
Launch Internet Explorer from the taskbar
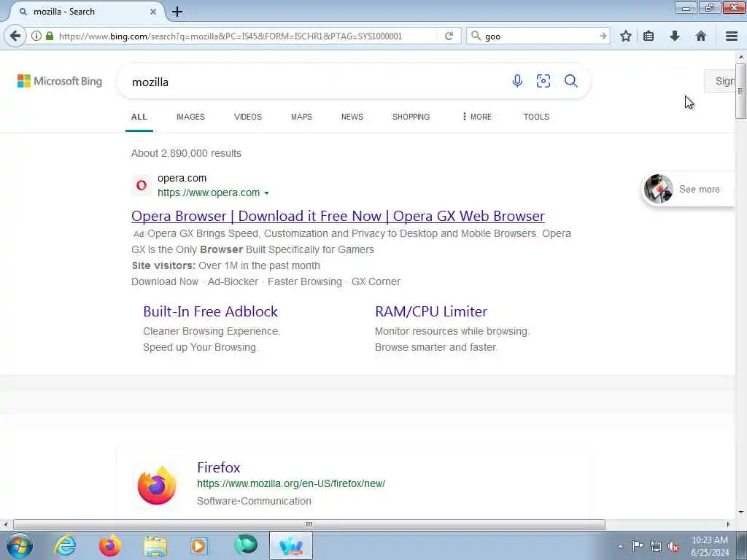pyautogui.click(x=65, y=545)
